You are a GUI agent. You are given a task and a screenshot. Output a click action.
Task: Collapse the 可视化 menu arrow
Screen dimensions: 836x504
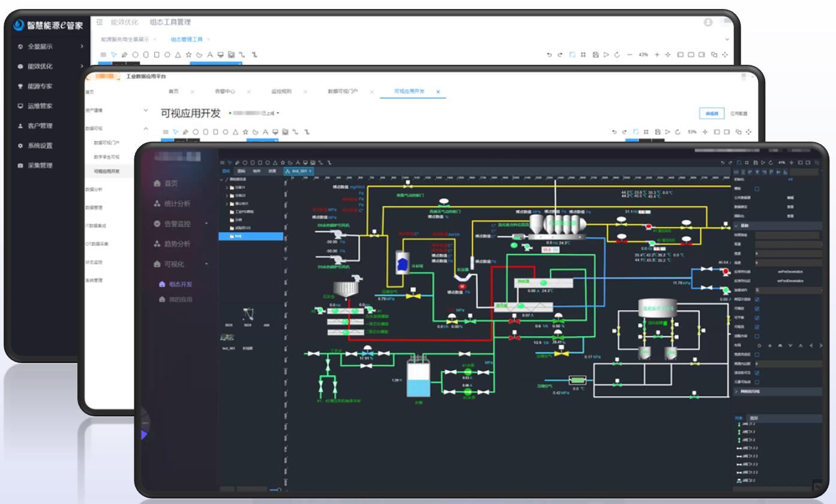(x=206, y=264)
